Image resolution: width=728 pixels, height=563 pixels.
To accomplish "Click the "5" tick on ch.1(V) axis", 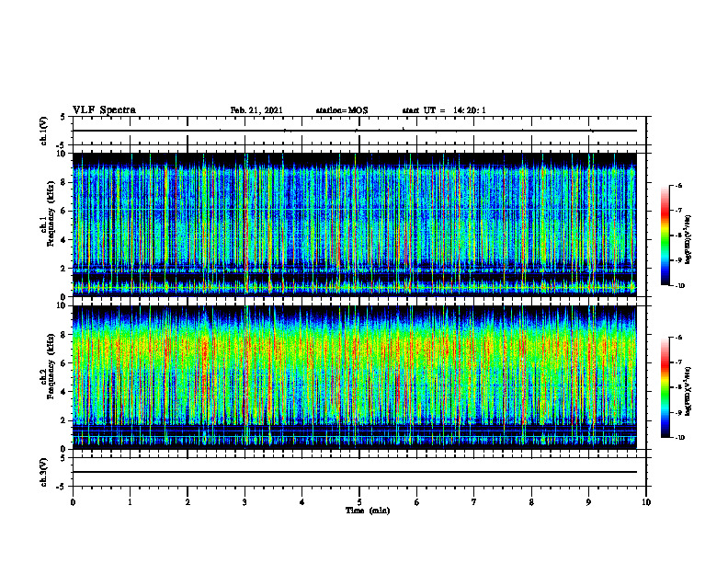I will click(x=64, y=118).
